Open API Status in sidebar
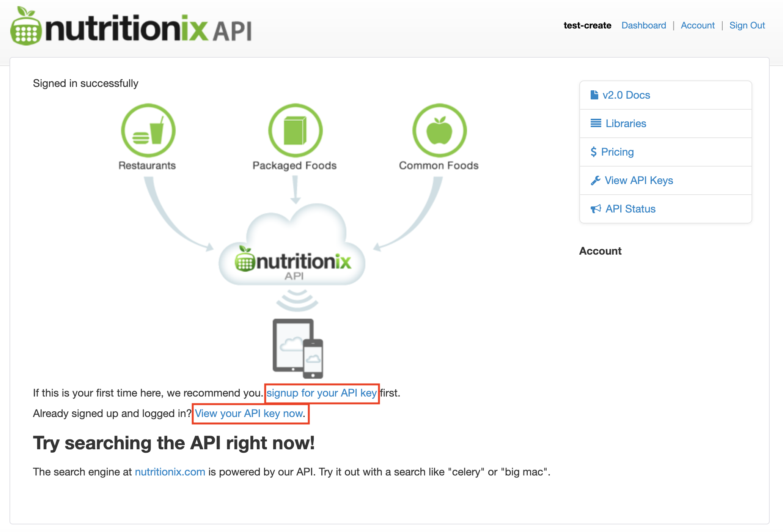 tap(665, 209)
